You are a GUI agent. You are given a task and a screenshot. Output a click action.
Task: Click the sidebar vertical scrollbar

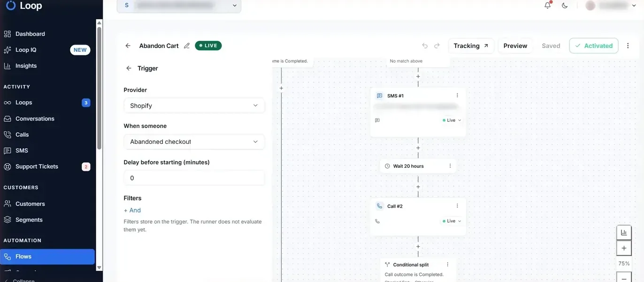[99, 88]
